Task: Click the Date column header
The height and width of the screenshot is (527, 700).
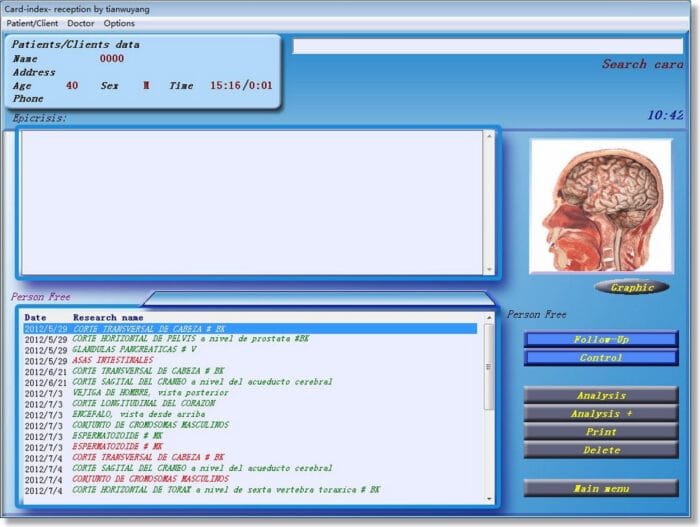Action: (35, 318)
